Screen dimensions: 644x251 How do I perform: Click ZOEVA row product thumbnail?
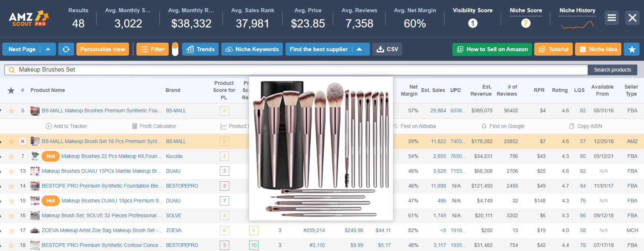[35, 230]
